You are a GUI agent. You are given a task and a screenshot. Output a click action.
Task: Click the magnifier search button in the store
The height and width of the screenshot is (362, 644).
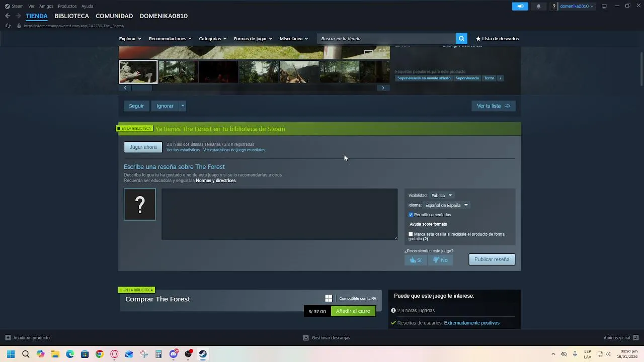(x=461, y=39)
